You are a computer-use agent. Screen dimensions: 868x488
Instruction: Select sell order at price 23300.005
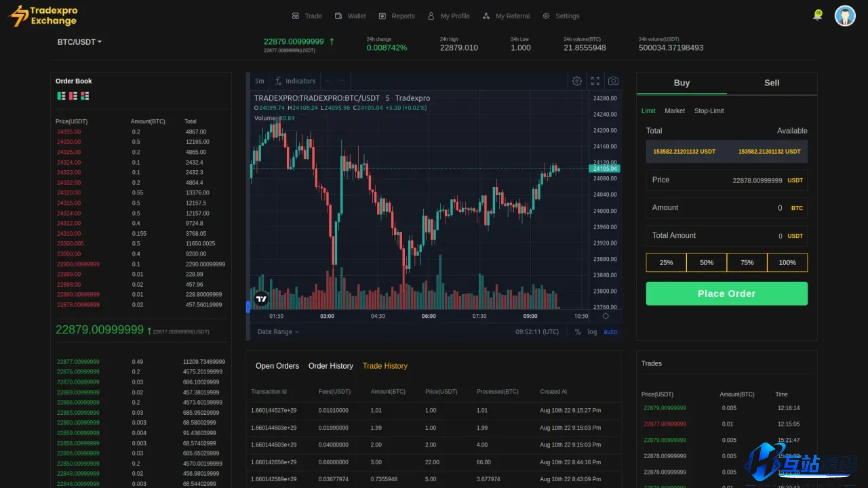[x=140, y=243]
